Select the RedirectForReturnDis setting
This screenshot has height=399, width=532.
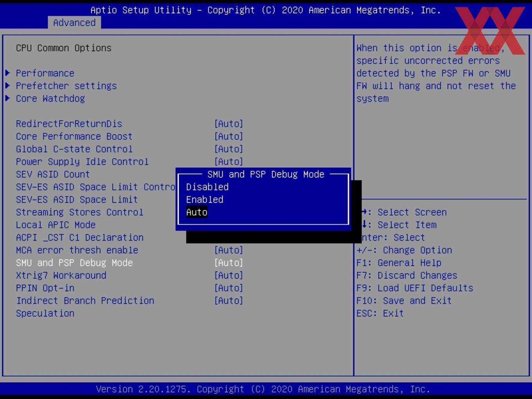click(x=69, y=124)
